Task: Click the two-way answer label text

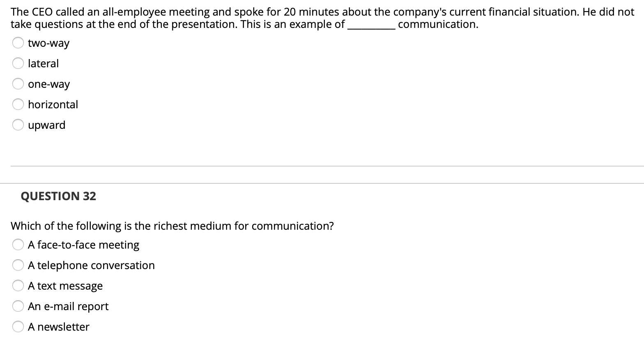Action: click(48, 43)
